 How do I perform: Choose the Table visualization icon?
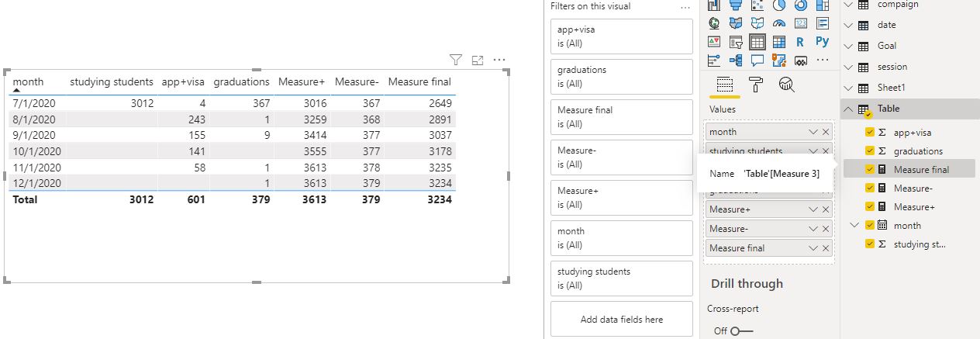pos(757,42)
